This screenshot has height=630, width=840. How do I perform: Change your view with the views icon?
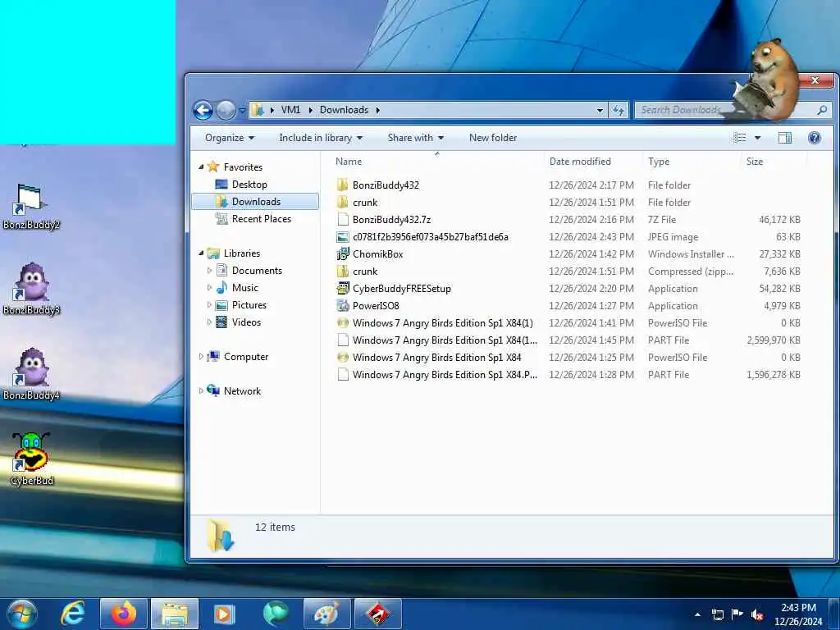coord(739,138)
